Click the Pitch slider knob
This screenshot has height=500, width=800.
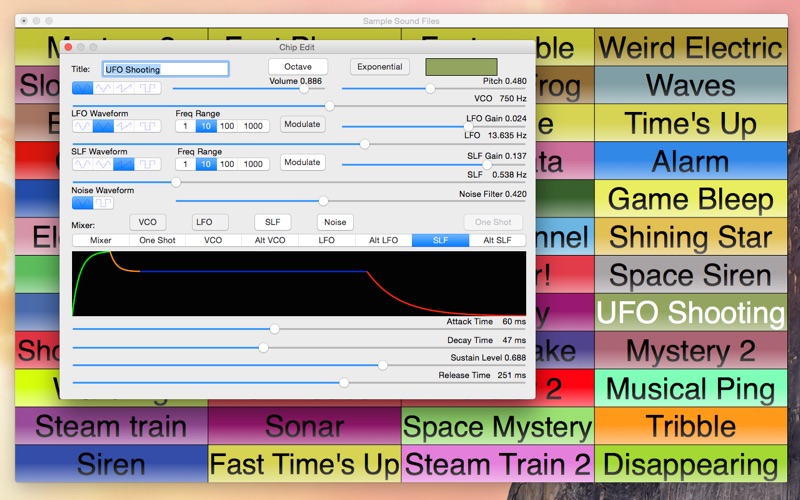[430, 89]
